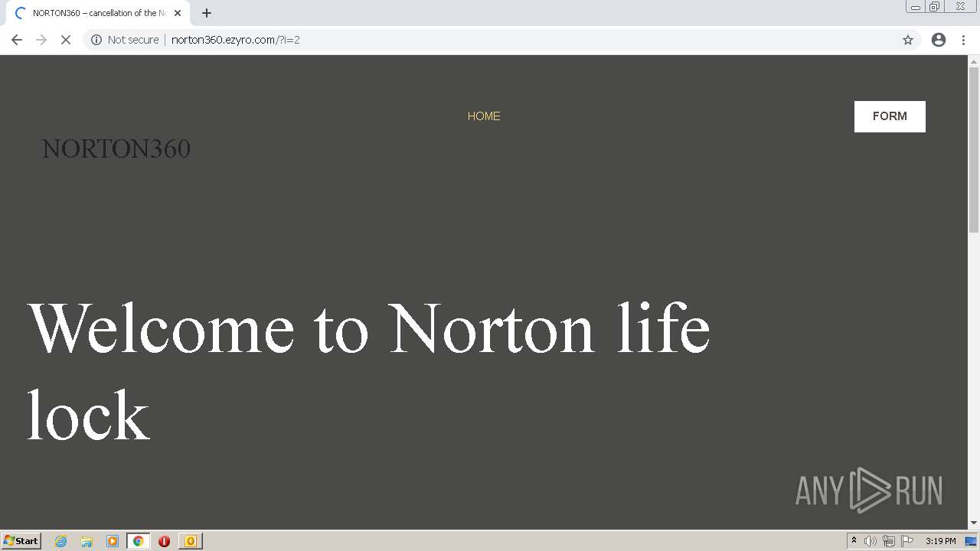The image size is (980, 551).
Task: Click the show desktop tray icon
Action: coord(971,541)
